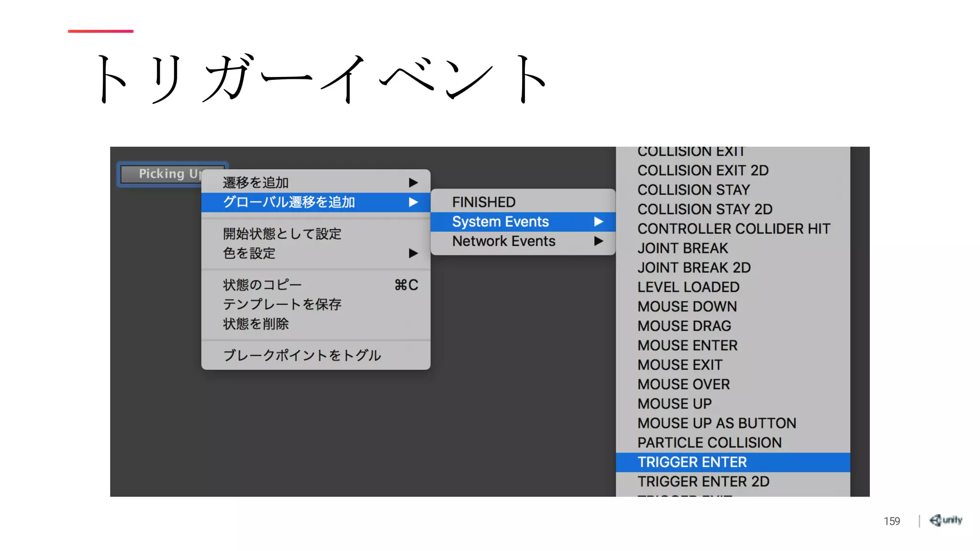This screenshot has width=980, height=551.
Task: Click MOUSE UP AS BUTTON event
Action: pos(716,423)
